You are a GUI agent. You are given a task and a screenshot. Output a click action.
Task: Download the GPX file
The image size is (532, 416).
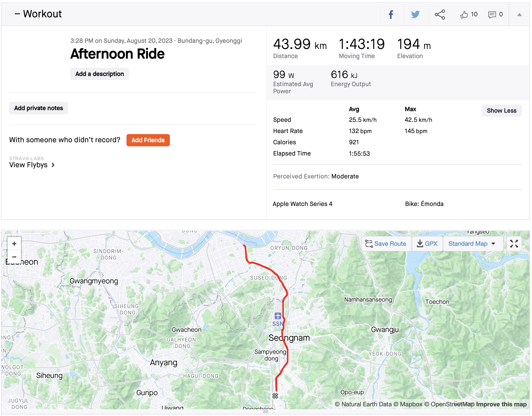tap(427, 244)
